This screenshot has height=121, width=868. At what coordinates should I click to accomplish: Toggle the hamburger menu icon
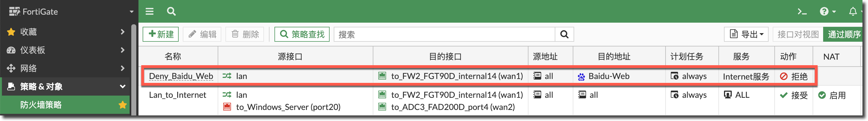tap(149, 11)
